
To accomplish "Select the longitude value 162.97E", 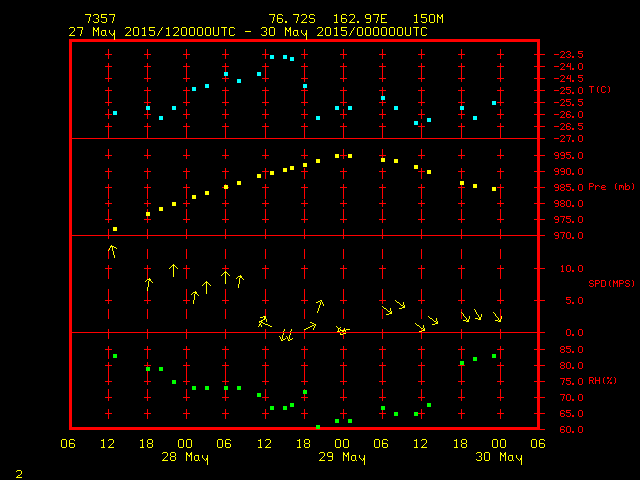I will [354, 19].
